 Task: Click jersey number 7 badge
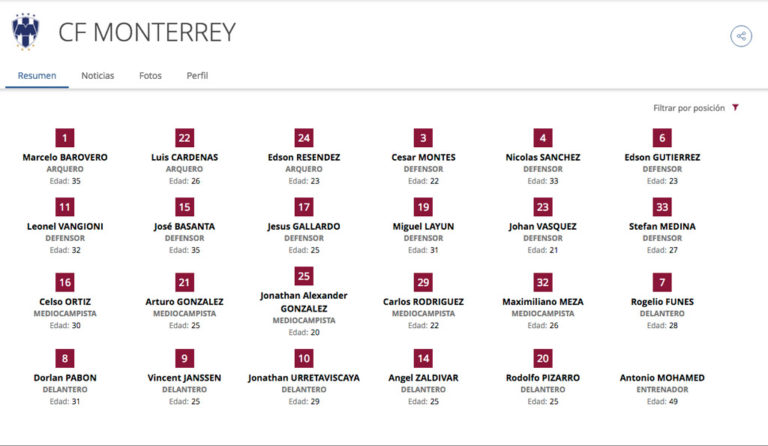pyautogui.click(x=662, y=282)
